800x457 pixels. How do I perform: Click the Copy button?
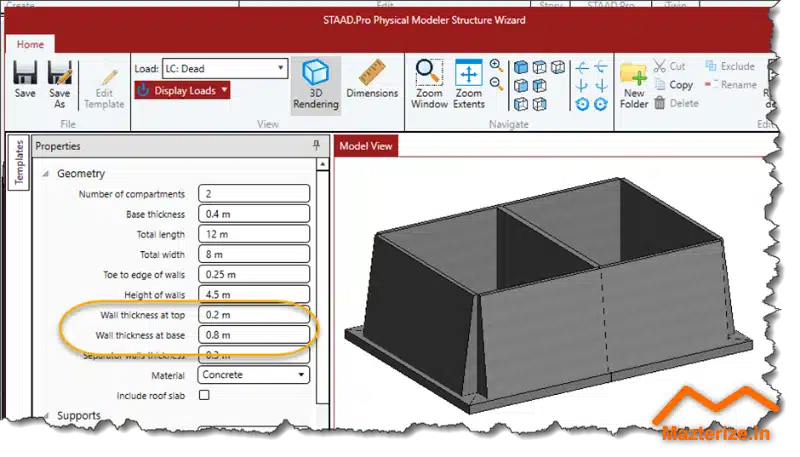[x=674, y=85]
